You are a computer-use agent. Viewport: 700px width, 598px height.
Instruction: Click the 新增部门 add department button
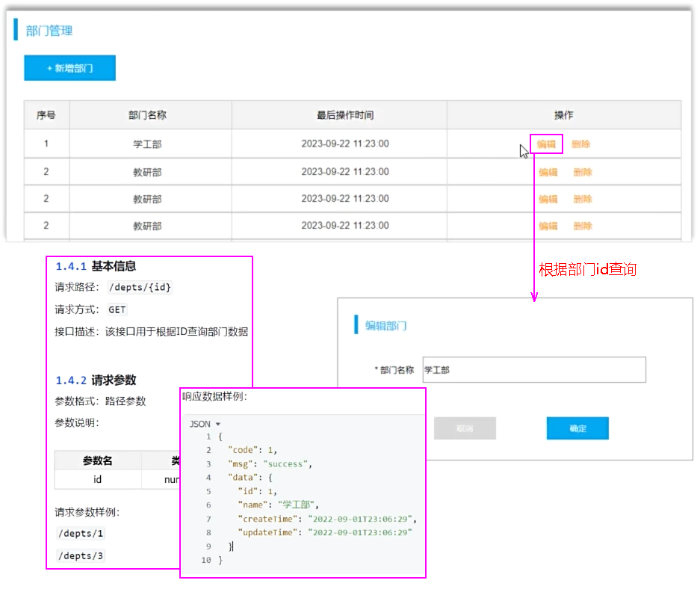click(x=69, y=68)
